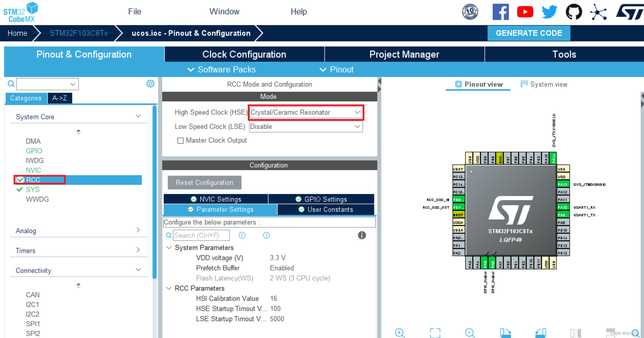Click the parameter search magnifier icon

tap(168, 235)
